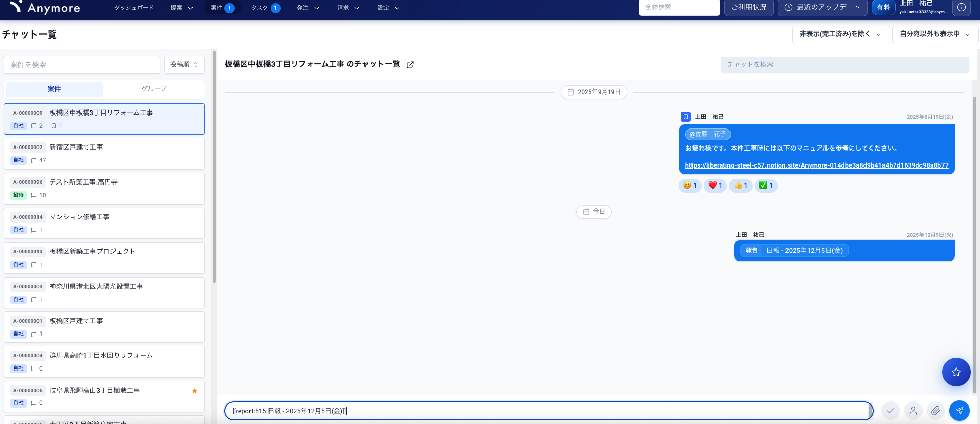Image resolution: width=980 pixels, height=424 pixels.
Task: Click the thumbs-up reaction
Action: coord(741,186)
